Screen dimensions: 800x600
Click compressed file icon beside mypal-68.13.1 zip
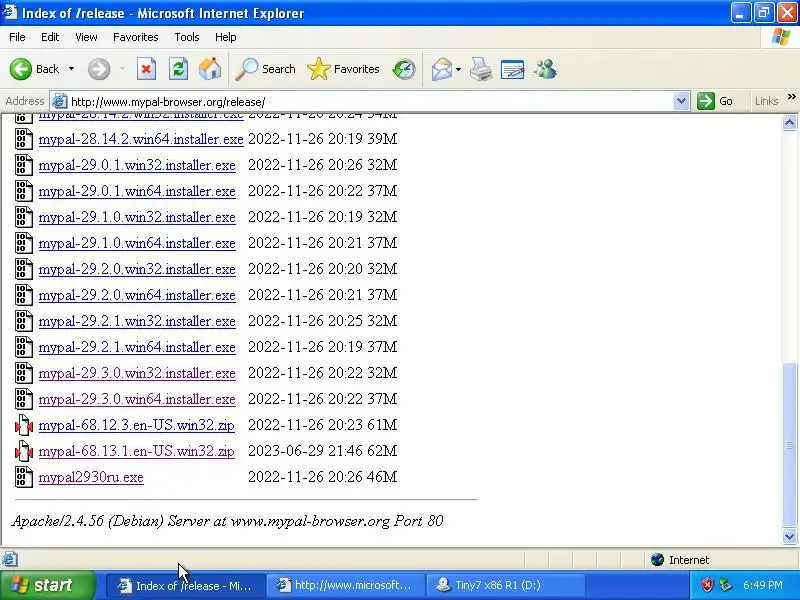tap(23, 451)
